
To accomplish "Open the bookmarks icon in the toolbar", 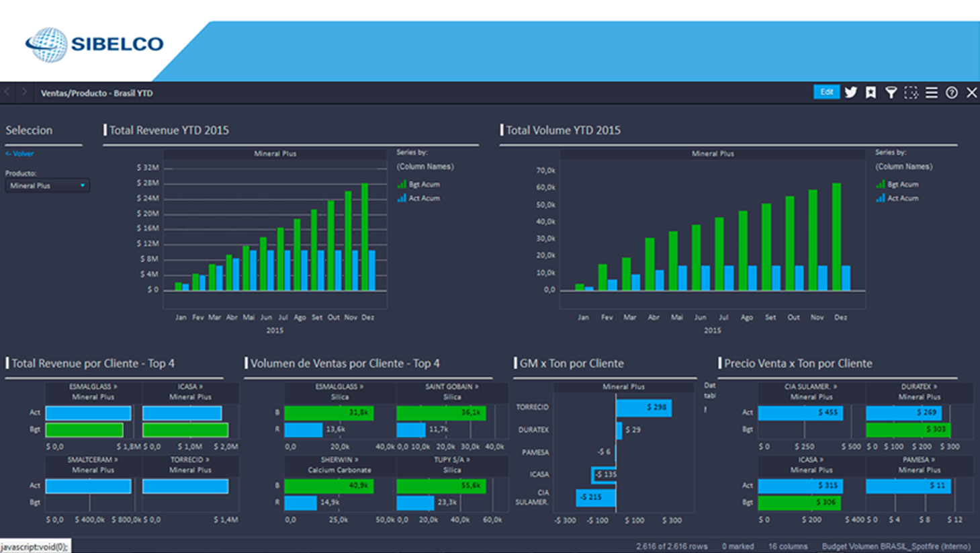I will [x=871, y=93].
